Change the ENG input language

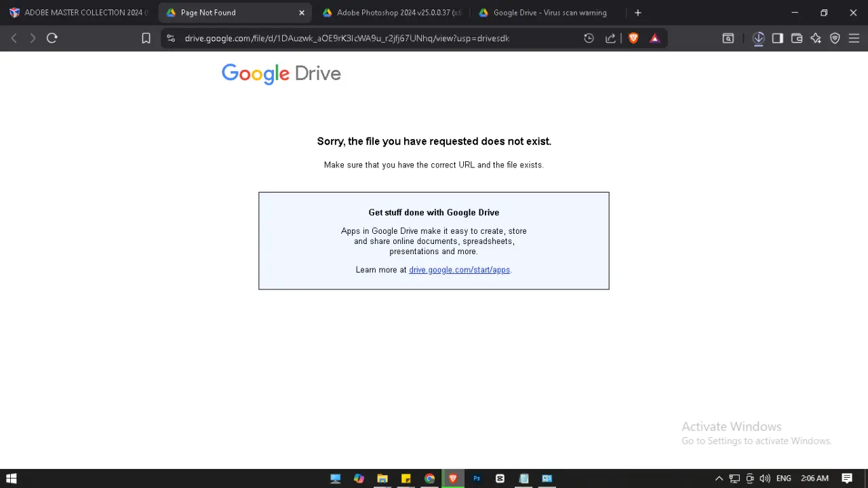[x=784, y=479]
